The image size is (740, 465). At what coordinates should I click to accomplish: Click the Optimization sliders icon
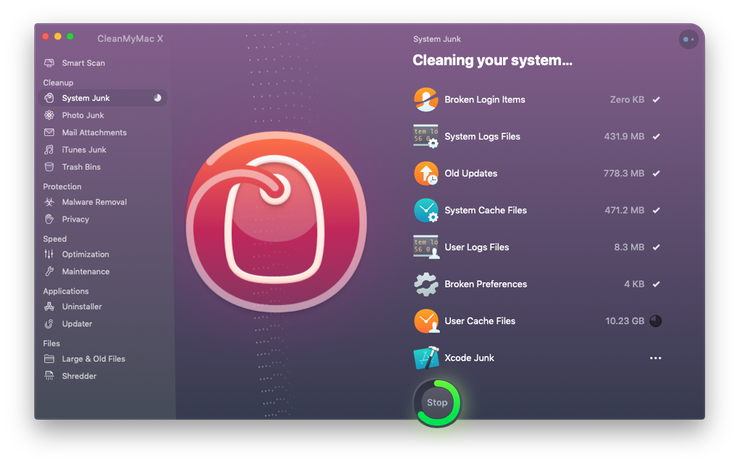[x=49, y=254]
